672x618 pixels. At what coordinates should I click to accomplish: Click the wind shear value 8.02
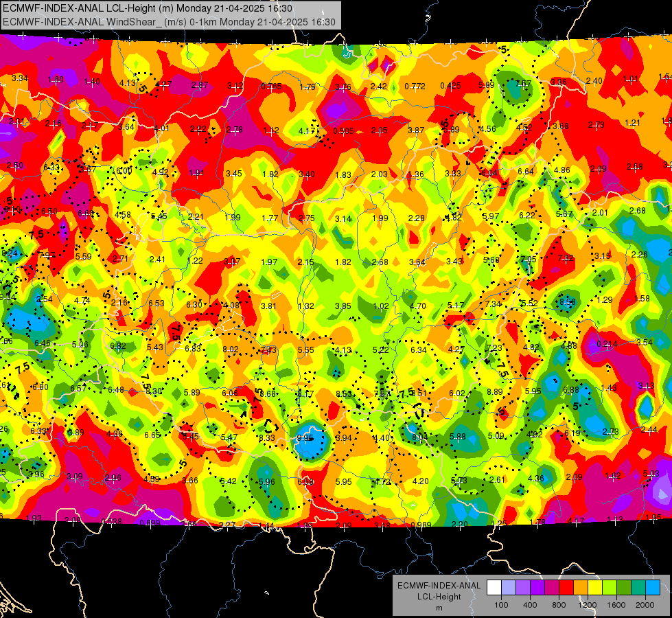click(230, 349)
